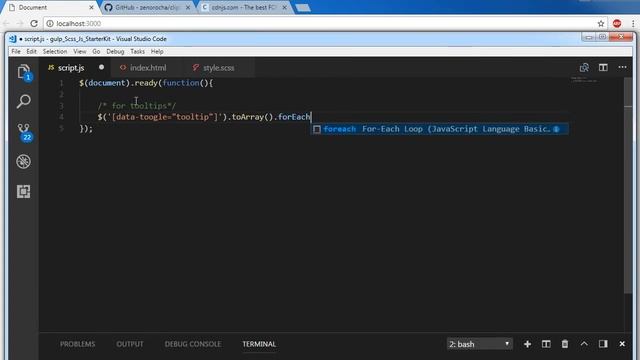Switch to the index.html editor tab
Image resolution: width=640 pixels, height=360 pixels.
[148, 68]
